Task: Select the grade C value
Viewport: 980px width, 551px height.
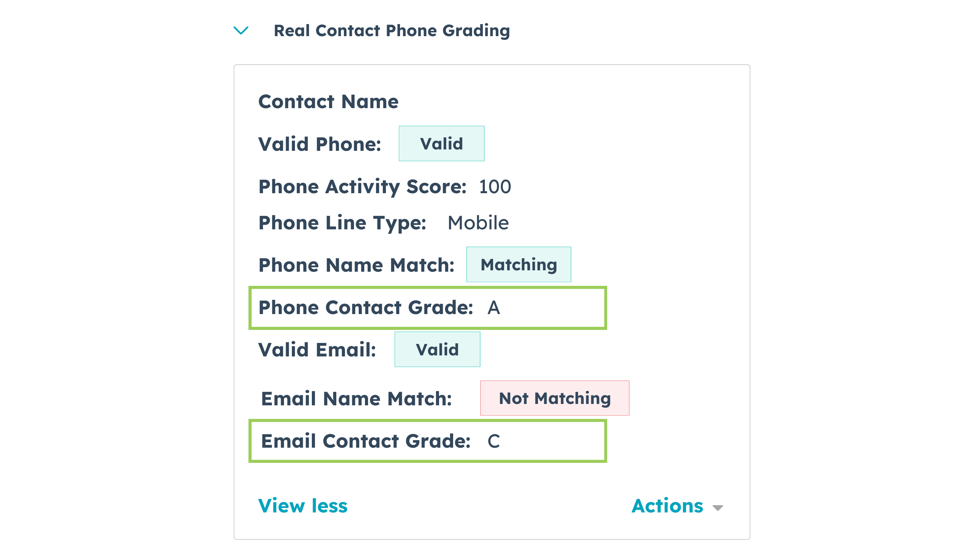Action: tap(493, 441)
